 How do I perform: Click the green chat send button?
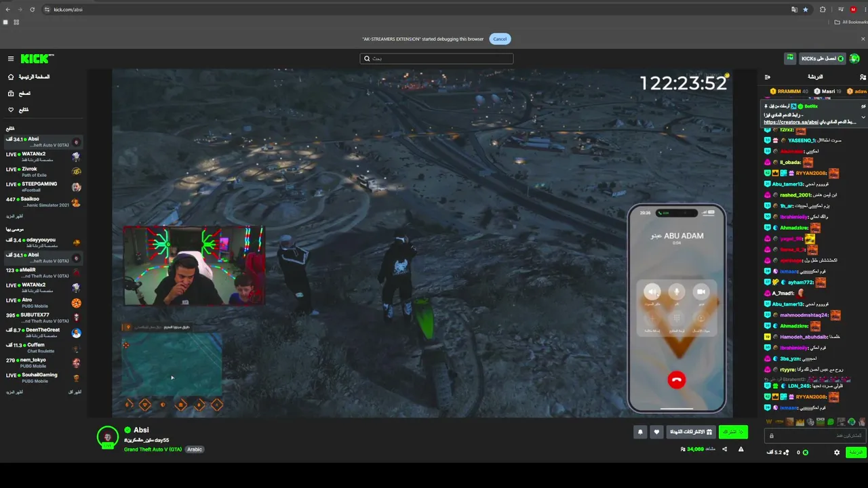click(856, 452)
